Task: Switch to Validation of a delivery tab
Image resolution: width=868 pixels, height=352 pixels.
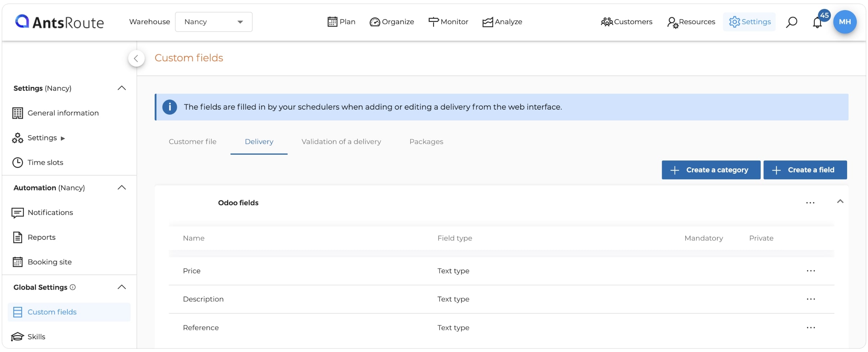Action: pos(341,142)
